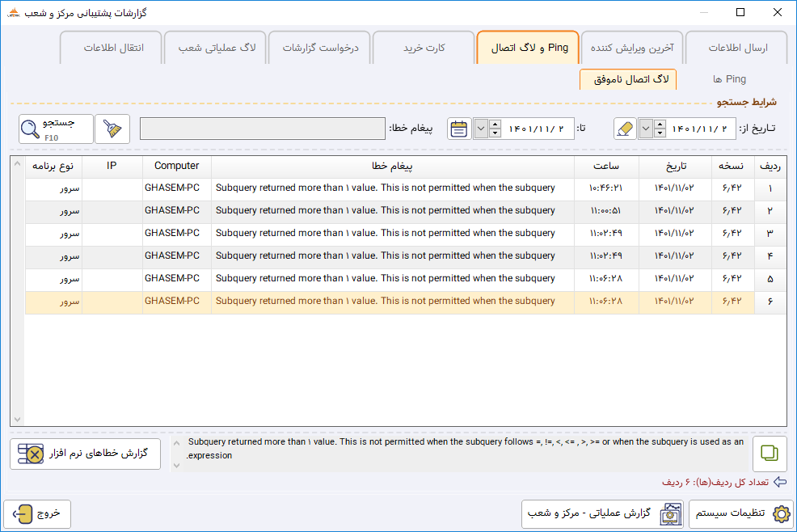The height and width of the screenshot is (532, 797).
Task: Open the calendar icon next to the 'تا' date
Action: [459, 129]
